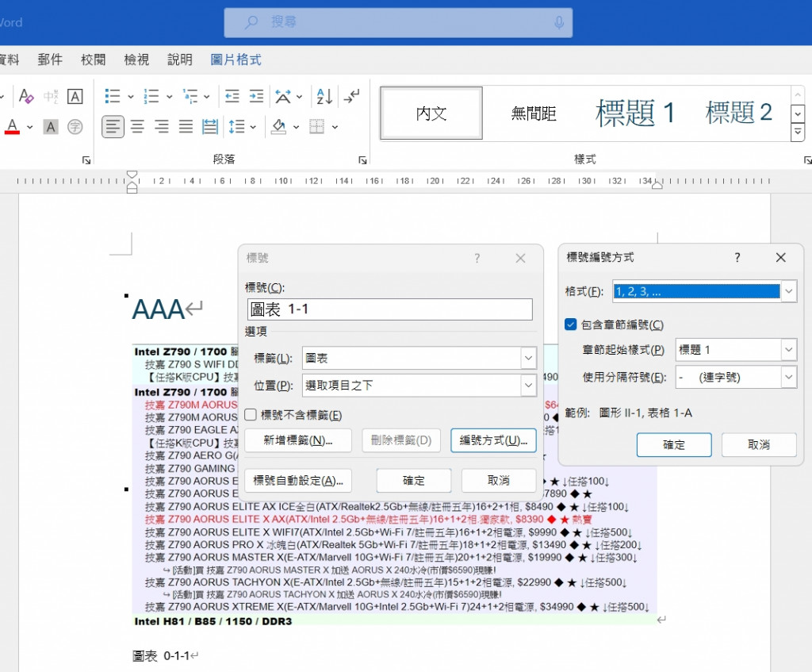Click the microphone in search box
Viewport: 812px width, 672px height.
(559, 22)
